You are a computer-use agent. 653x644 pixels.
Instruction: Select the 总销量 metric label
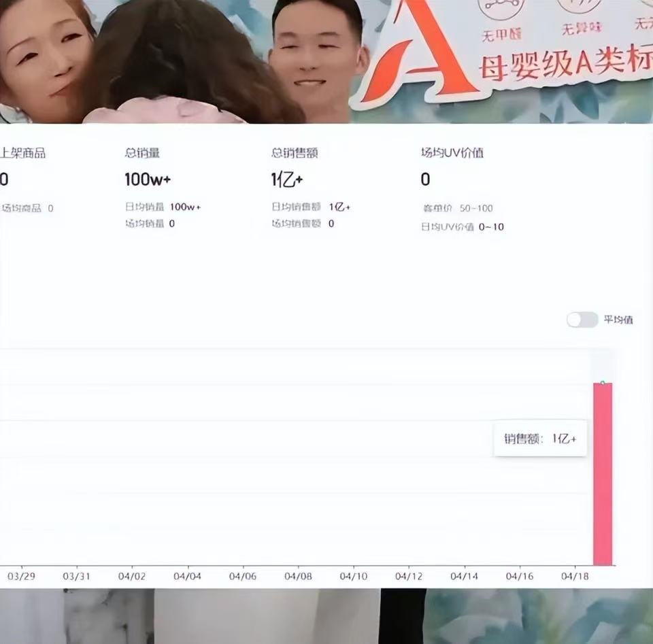tap(142, 153)
